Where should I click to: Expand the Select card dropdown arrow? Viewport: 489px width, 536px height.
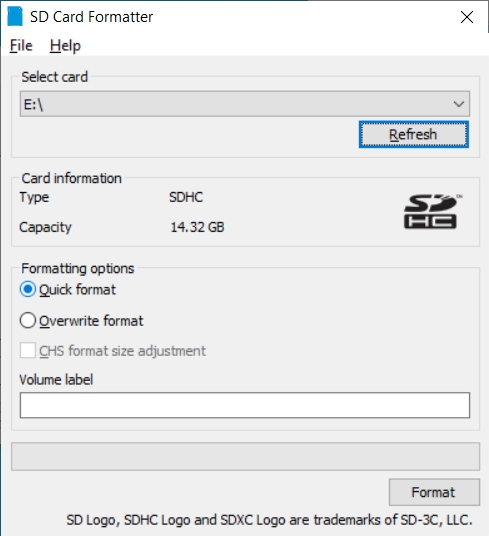pyautogui.click(x=459, y=104)
